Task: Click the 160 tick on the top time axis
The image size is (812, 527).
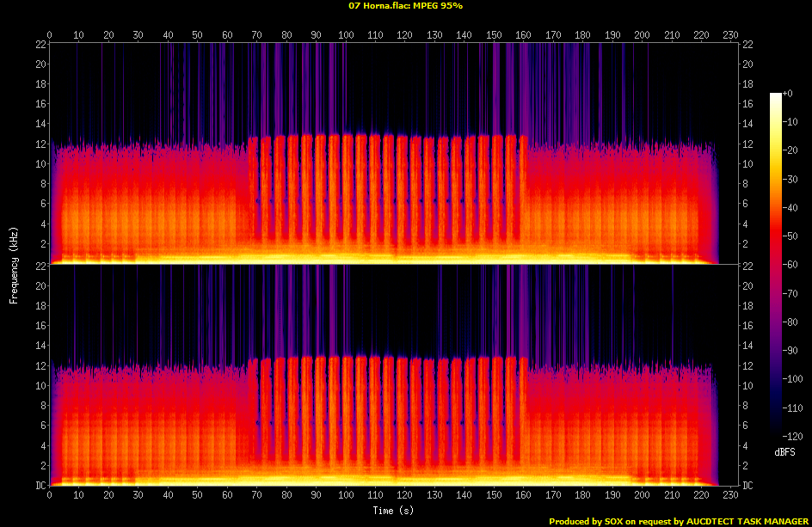Action: 524,35
